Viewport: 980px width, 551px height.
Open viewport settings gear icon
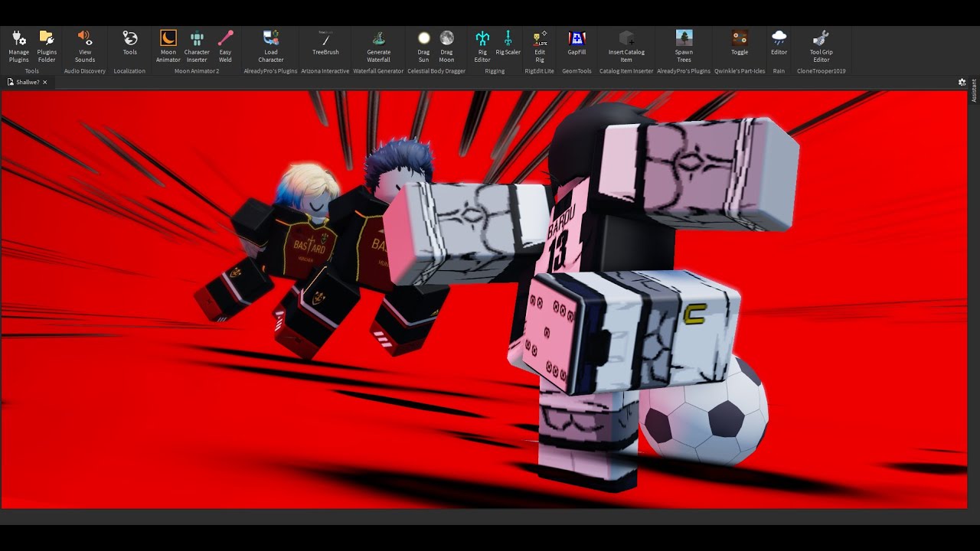point(962,82)
